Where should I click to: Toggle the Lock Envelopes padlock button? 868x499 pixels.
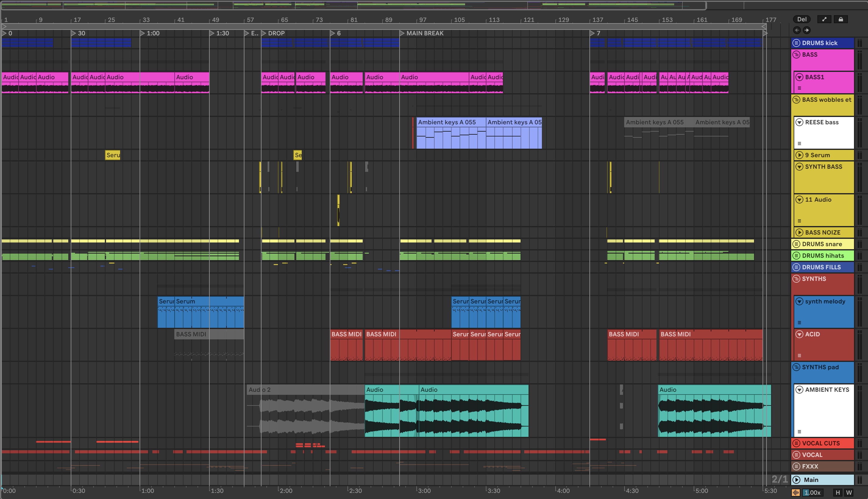click(x=841, y=19)
